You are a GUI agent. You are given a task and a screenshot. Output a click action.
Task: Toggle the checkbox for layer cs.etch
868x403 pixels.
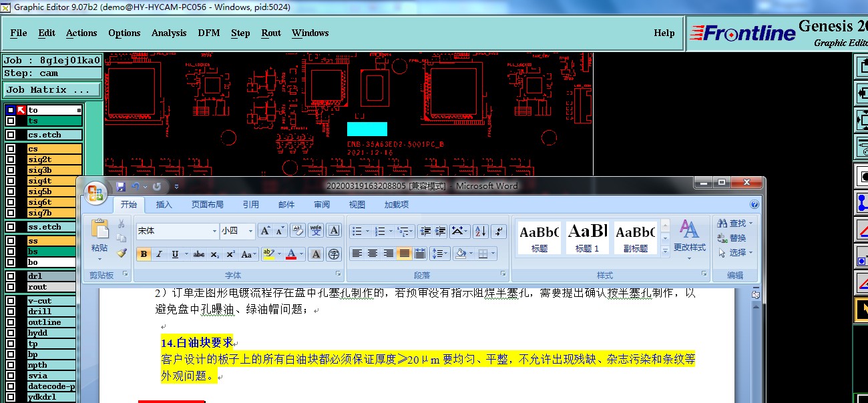11,135
